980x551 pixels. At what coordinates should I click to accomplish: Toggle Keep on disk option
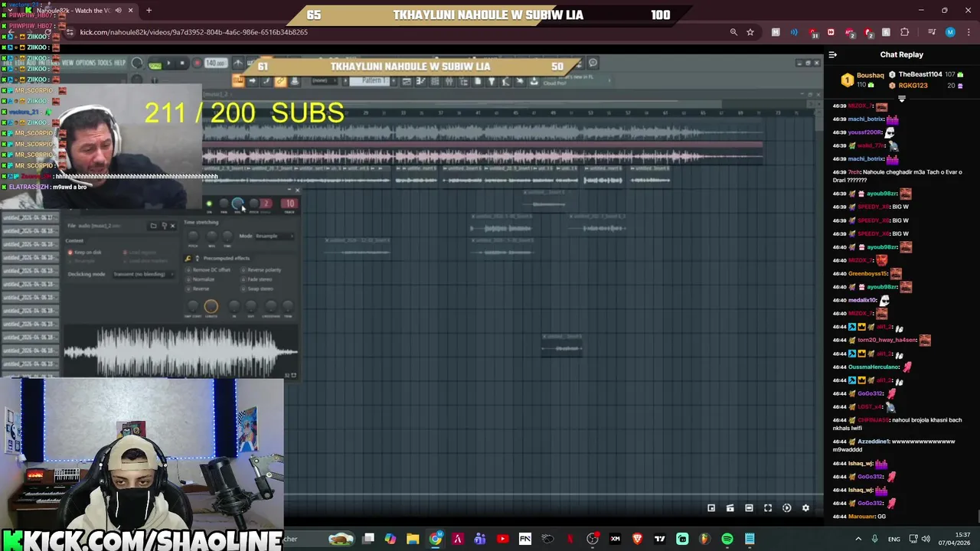coord(70,252)
